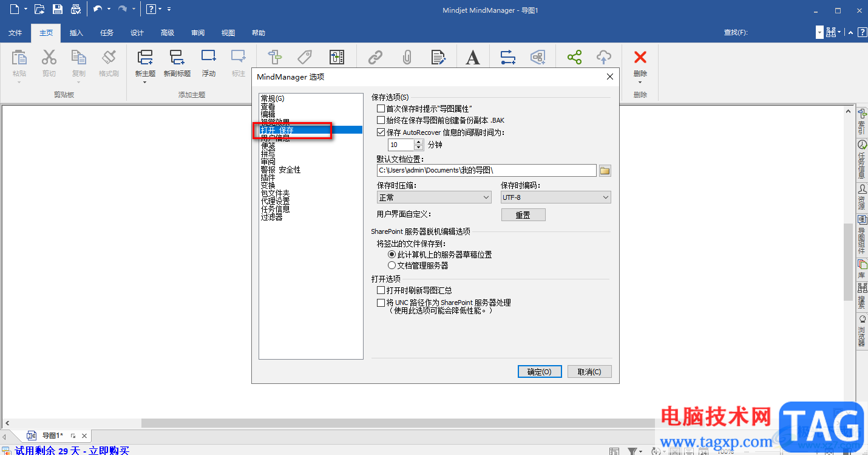
Task: Open font formatting via the A icon
Action: point(473,57)
